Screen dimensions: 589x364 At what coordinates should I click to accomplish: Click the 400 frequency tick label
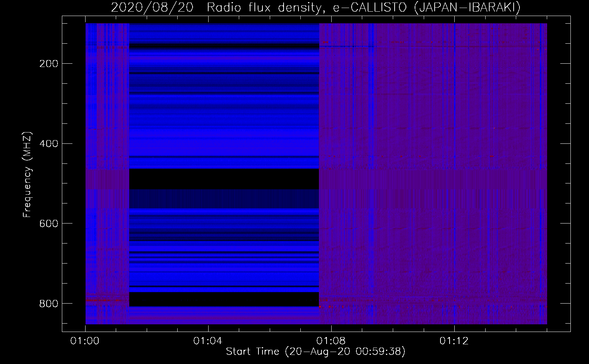(48, 143)
